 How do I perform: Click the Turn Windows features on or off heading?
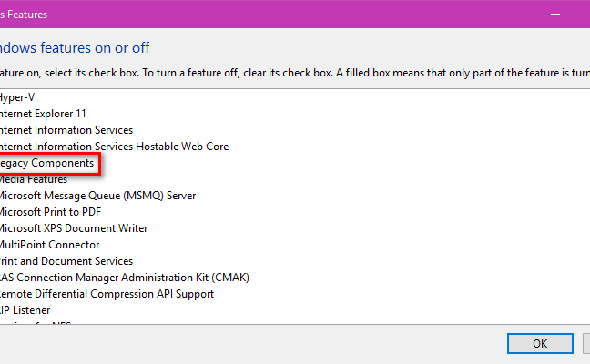pos(75,48)
